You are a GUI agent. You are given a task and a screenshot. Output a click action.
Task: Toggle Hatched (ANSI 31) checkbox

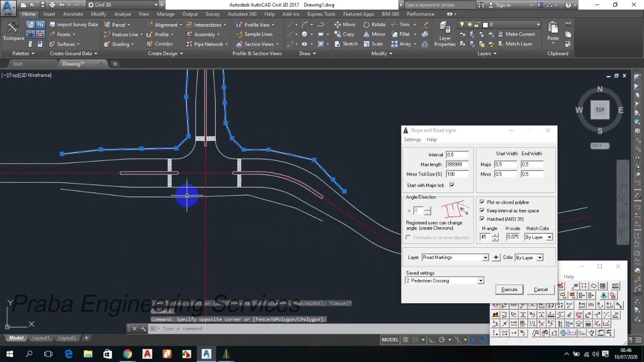pos(482,219)
